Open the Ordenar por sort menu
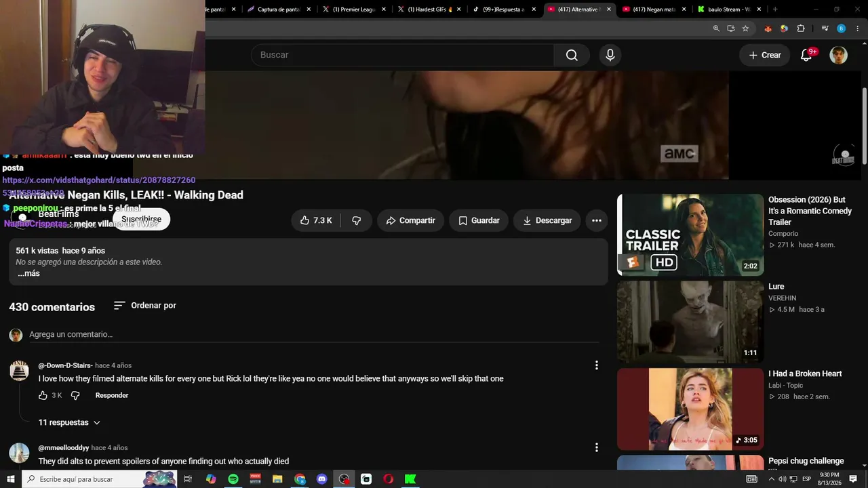The width and height of the screenshot is (868, 488). (144, 306)
